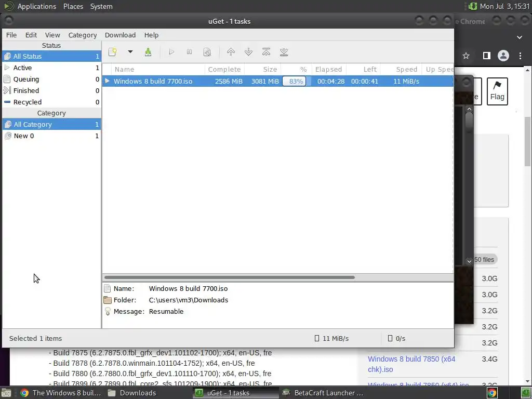Open the Category menu
This screenshot has height=399, width=532.
click(83, 35)
